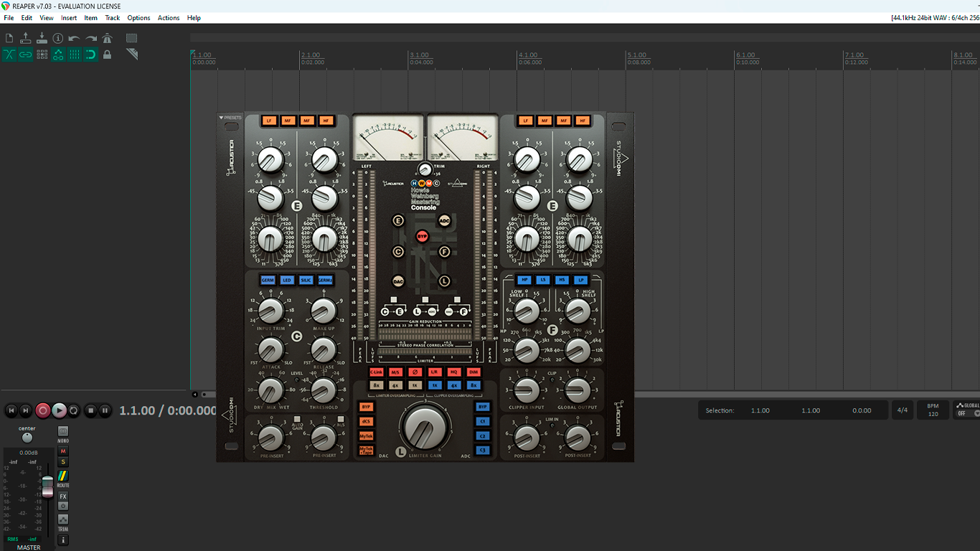Go to project start transport button

[11, 410]
